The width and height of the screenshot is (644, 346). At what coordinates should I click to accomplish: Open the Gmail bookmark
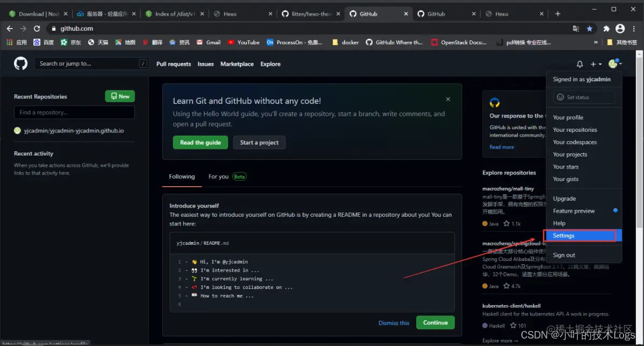point(208,43)
